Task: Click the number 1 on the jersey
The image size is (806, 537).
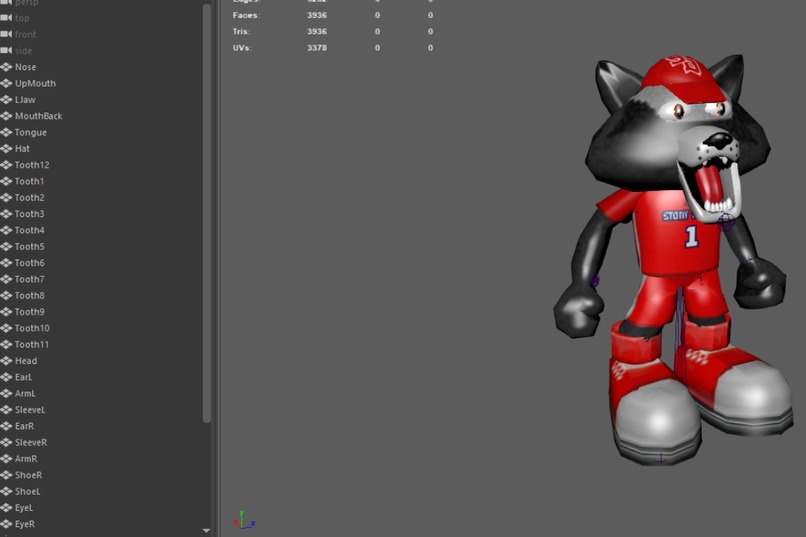Action: click(x=691, y=237)
